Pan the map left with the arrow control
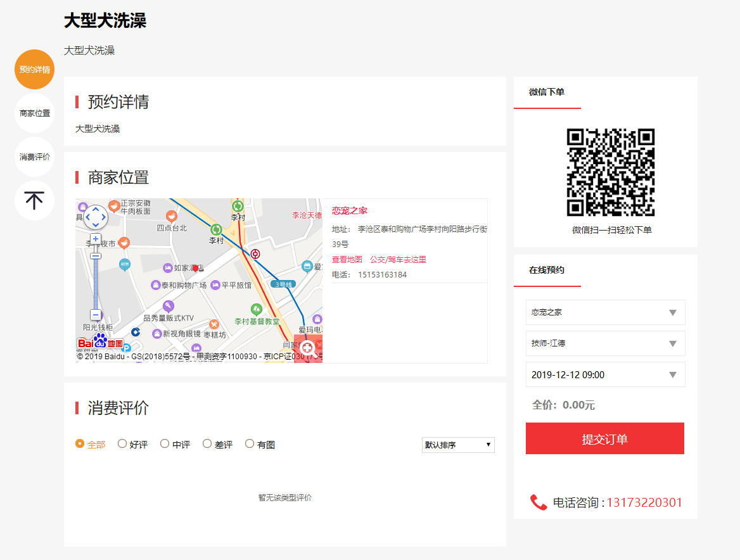The height and width of the screenshot is (560, 740). click(x=87, y=217)
